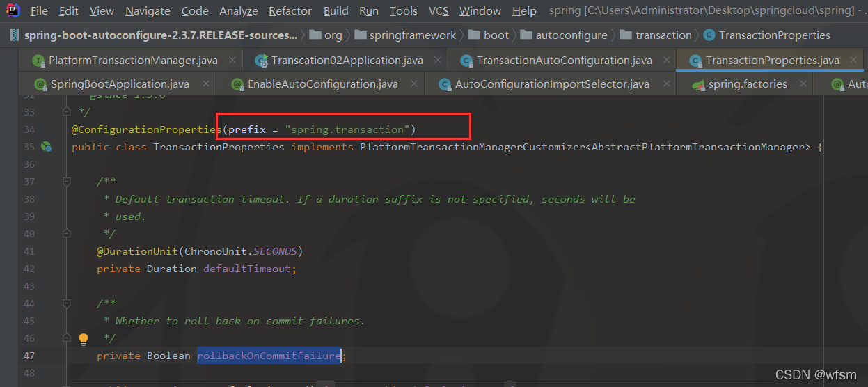Open the File menu
This screenshot has width=868, height=387.
click(x=39, y=11)
